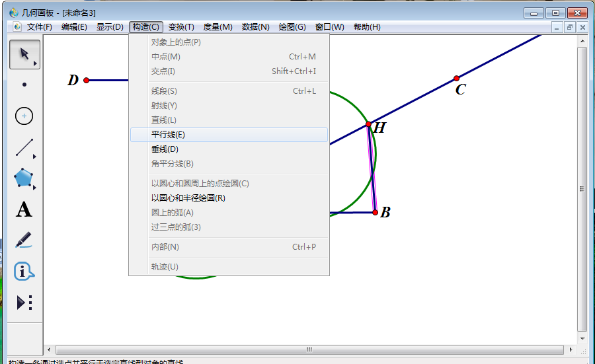Click the disabled 角平分线(B) menu entry
595x364 pixels.
[229, 164]
